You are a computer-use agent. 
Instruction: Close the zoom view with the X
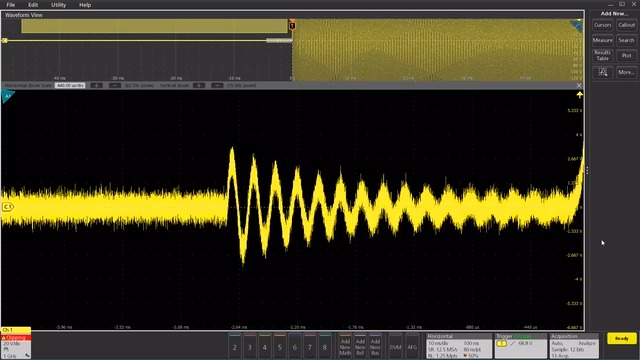point(579,86)
